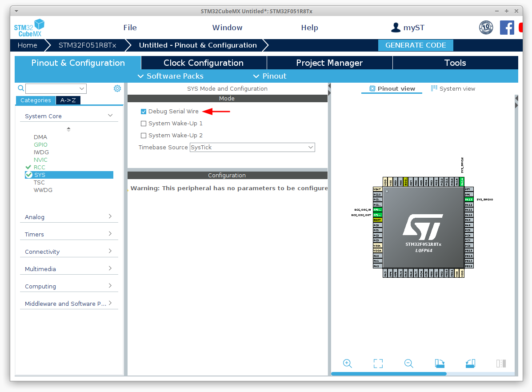Rotate the chip clockwise
The width and height of the screenshot is (532, 392).
tap(439, 364)
